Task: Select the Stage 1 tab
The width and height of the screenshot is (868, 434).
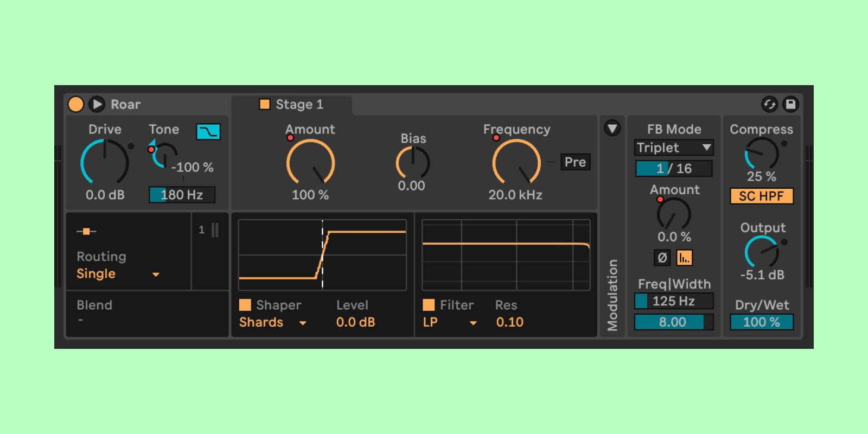Action: pos(292,104)
